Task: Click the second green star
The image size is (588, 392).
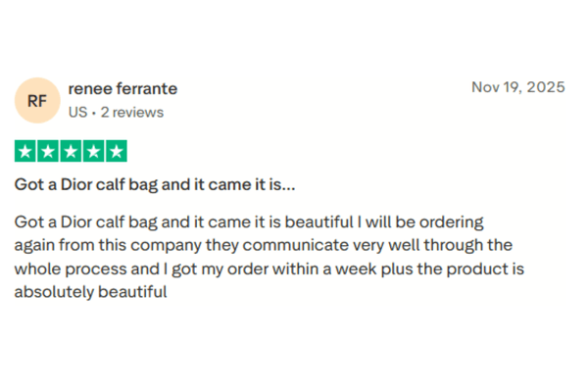Action: click(48, 152)
